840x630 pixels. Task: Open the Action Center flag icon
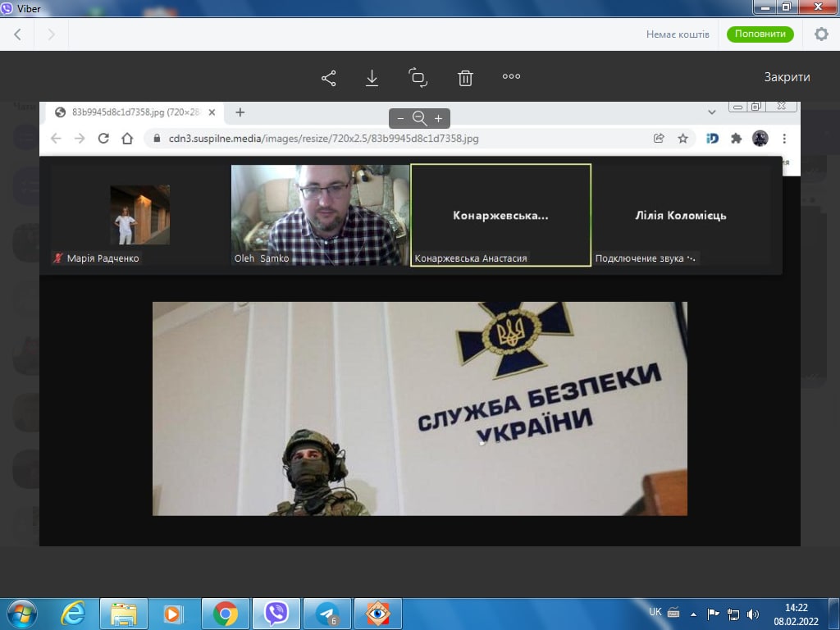pyautogui.click(x=713, y=614)
